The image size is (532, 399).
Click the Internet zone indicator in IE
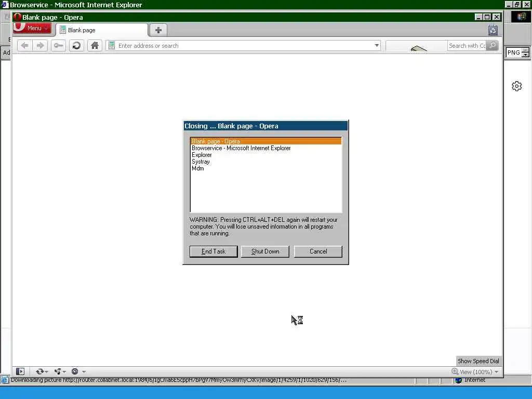coord(471,380)
